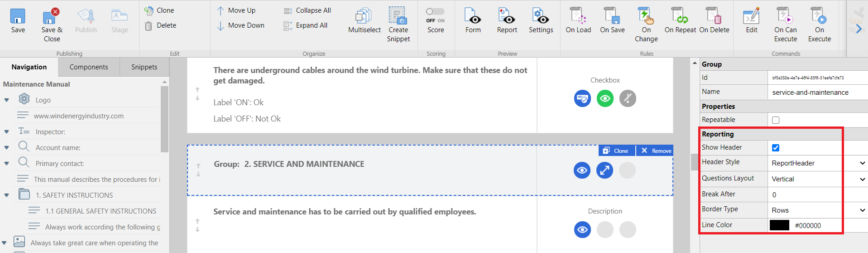Open the Report preview

coord(507,17)
